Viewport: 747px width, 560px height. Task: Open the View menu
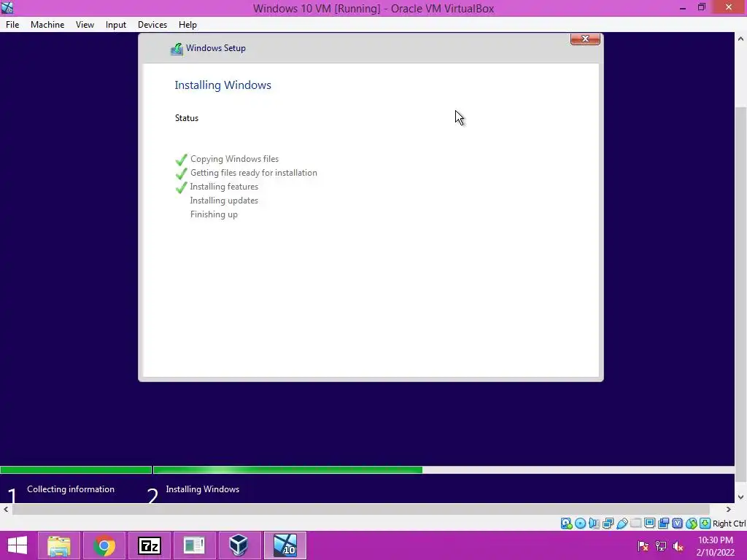[85, 25]
